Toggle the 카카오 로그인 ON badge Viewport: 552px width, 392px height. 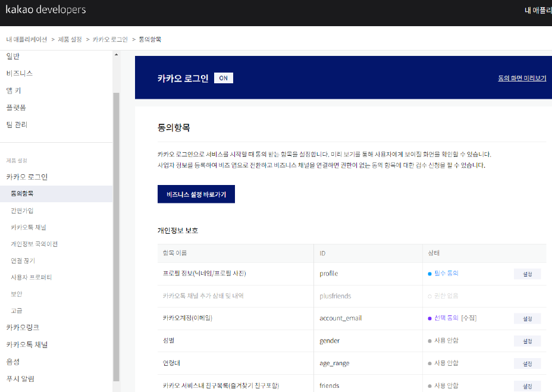tap(224, 78)
